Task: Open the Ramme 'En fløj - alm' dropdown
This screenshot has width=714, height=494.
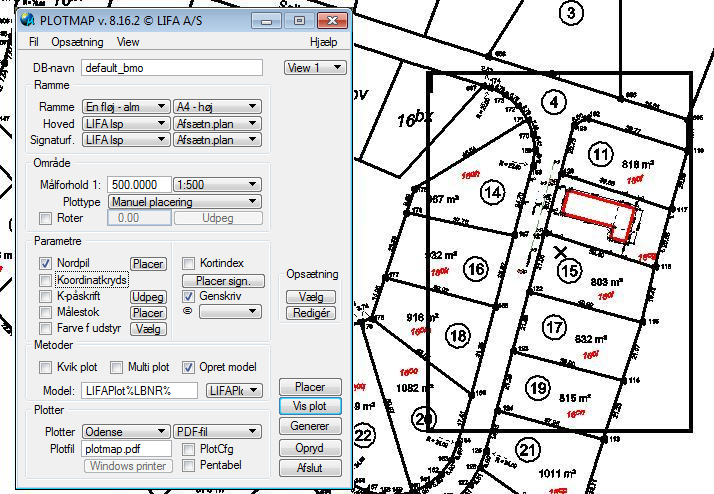Action: pyautogui.click(x=126, y=107)
